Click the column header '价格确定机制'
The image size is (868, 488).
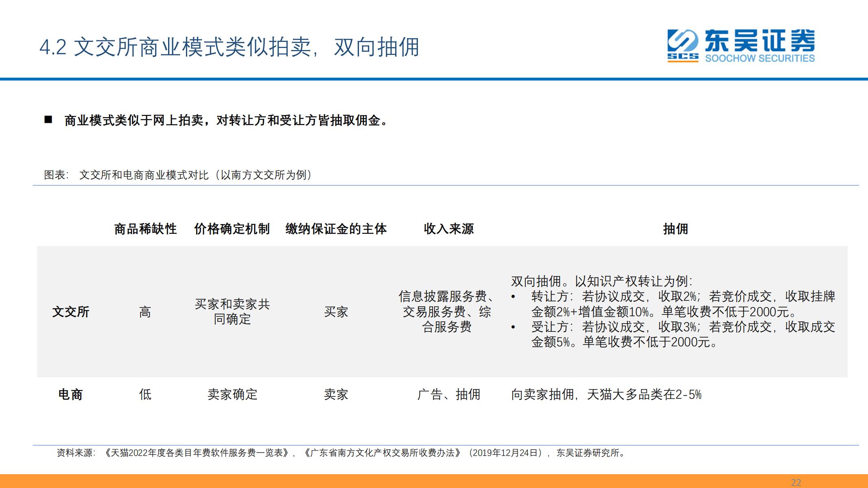pyautogui.click(x=232, y=229)
